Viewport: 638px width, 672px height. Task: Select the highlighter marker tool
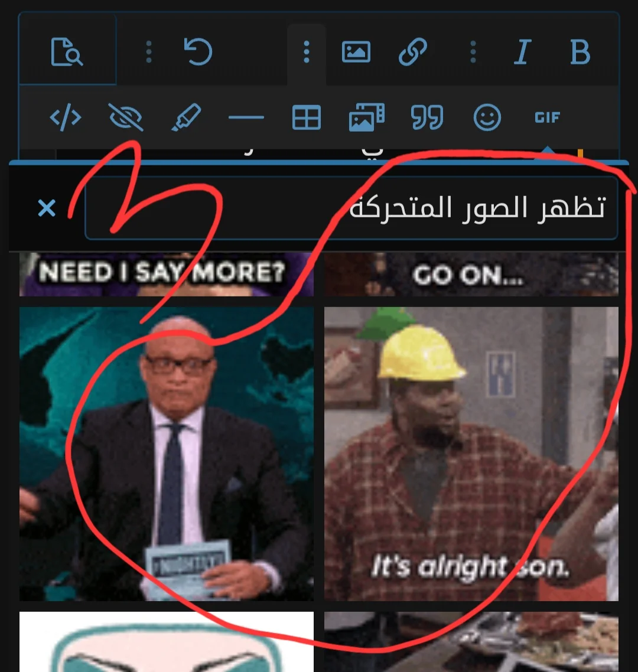[x=186, y=117]
